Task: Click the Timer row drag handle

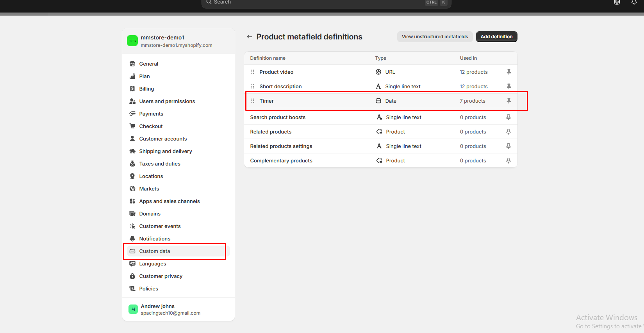Action: (x=253, y=101)
